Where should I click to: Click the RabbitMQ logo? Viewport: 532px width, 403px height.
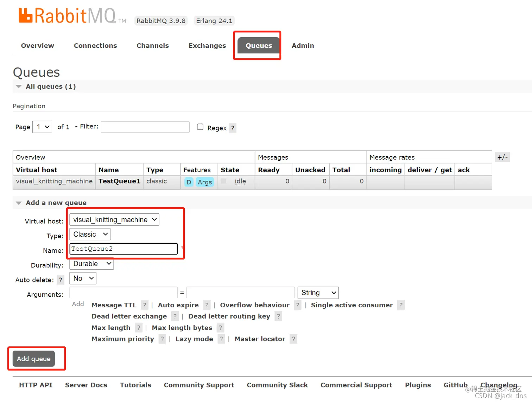click(72, 16)
